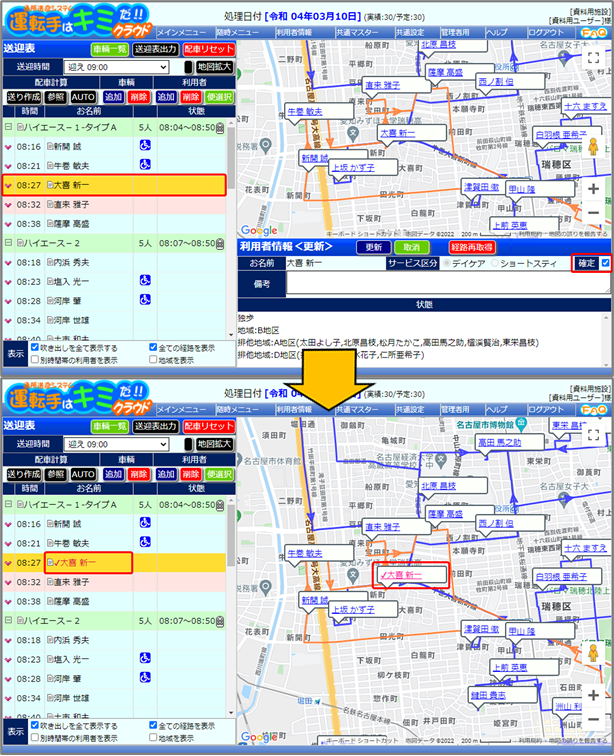
Task: Select the ショートステイ radio button
Action: click(x=494, y=263)
